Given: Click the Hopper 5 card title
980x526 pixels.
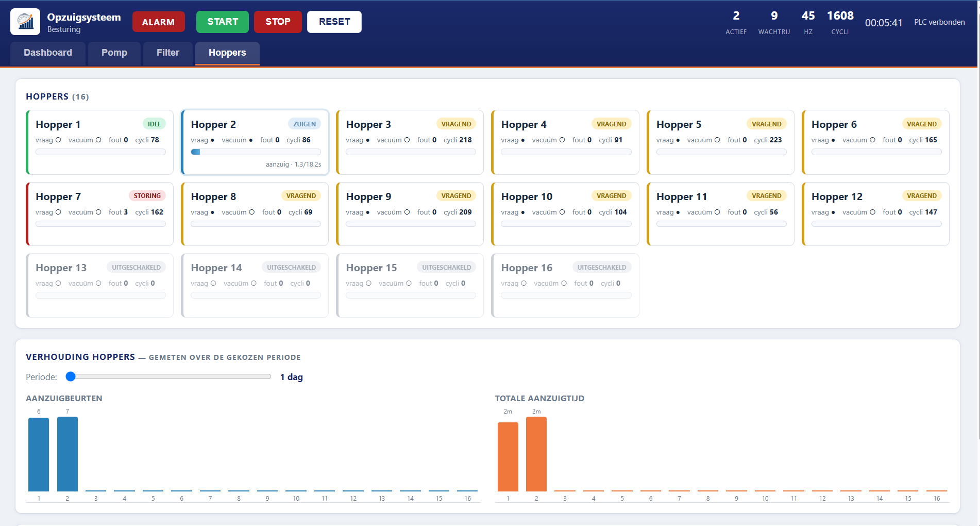Looking at the screenshot, I should tap(679, 124).
